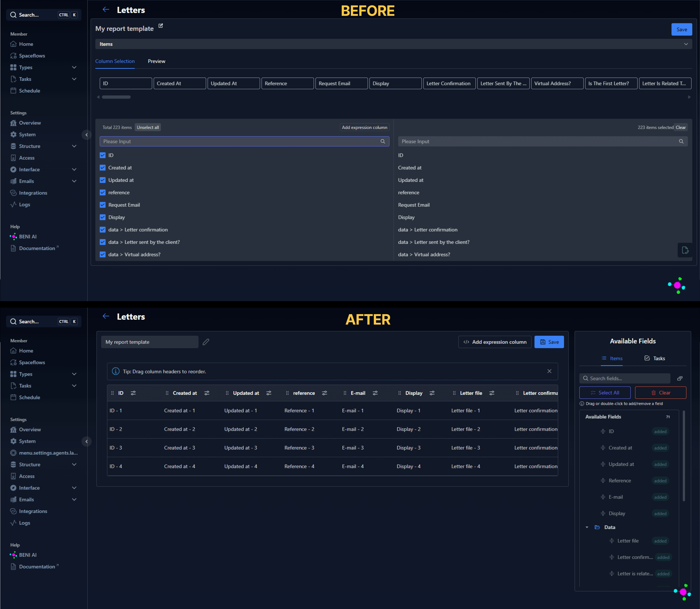Viewport: 700px width, 609px height.
Task: Click the document refresh icon at BEFORE panel corner
Action: pyautogui.click(x=685, y=250)
